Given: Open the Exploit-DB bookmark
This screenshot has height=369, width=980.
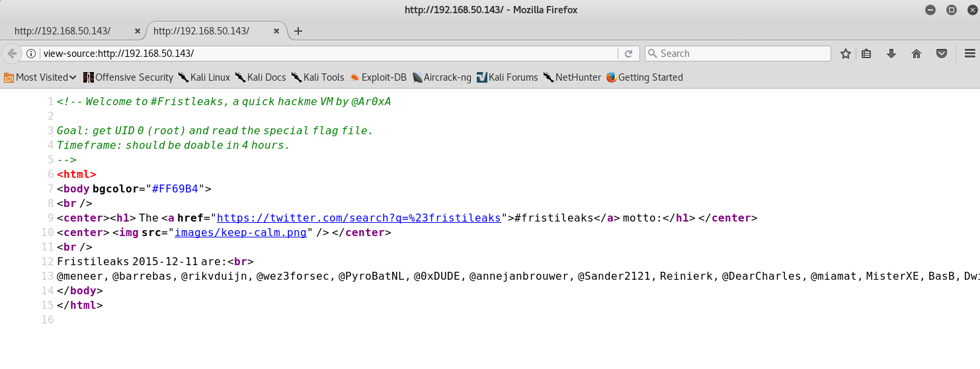Looking at the screenshot, I should (x=378, y=77).
